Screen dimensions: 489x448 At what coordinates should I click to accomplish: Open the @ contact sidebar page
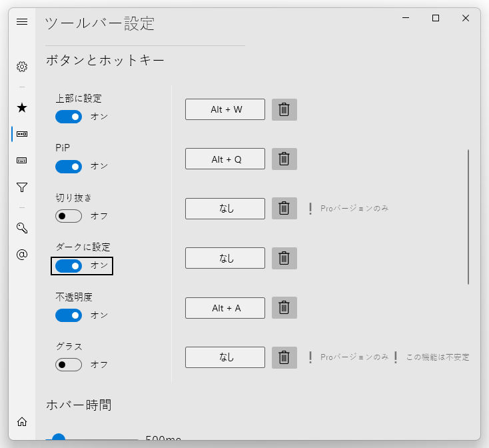(22, 255)
